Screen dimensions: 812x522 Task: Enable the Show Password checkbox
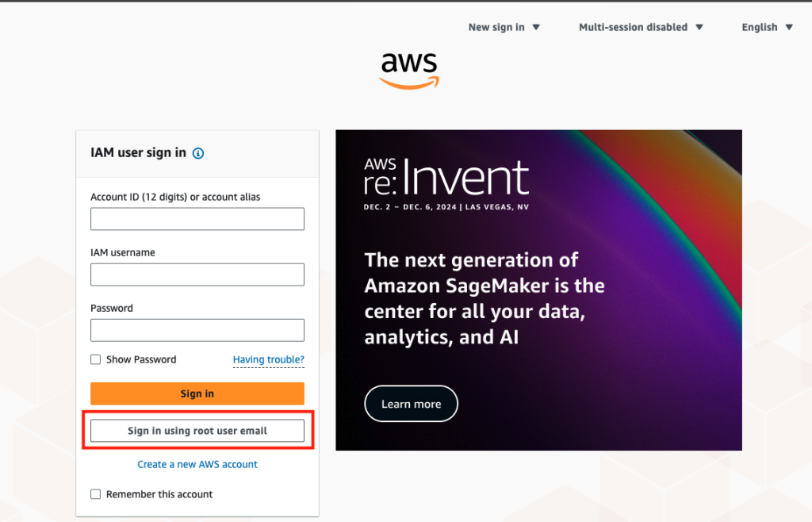[96, 359]
